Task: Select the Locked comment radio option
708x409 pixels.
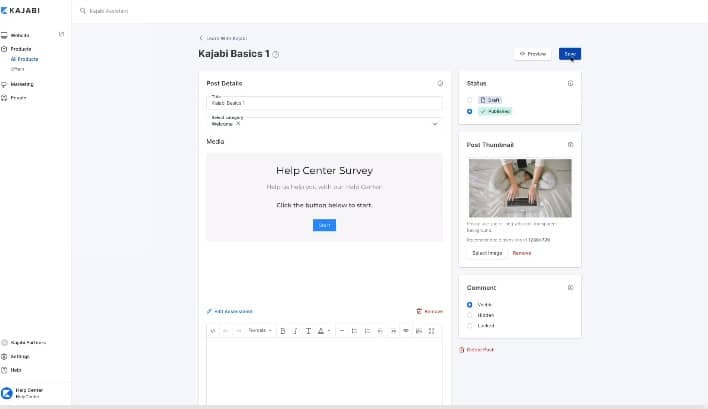Action: coord(470,325)
